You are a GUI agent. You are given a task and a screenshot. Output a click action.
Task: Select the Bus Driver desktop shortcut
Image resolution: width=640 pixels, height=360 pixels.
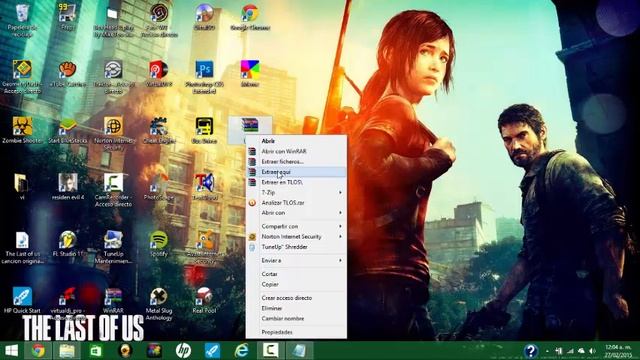204,130
